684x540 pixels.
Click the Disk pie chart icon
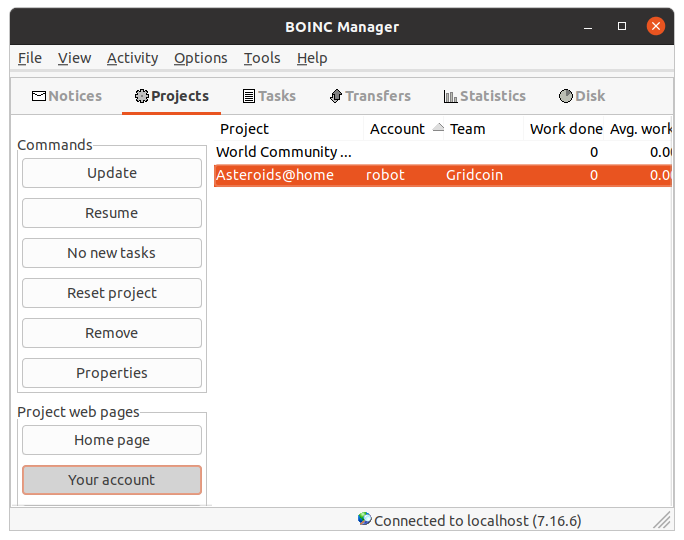(566, 96)
